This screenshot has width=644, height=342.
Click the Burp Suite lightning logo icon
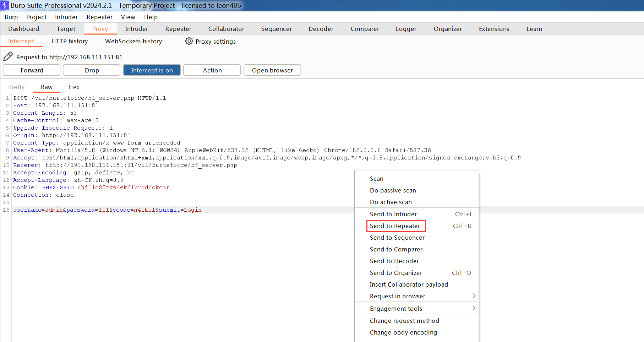[5, 5]
